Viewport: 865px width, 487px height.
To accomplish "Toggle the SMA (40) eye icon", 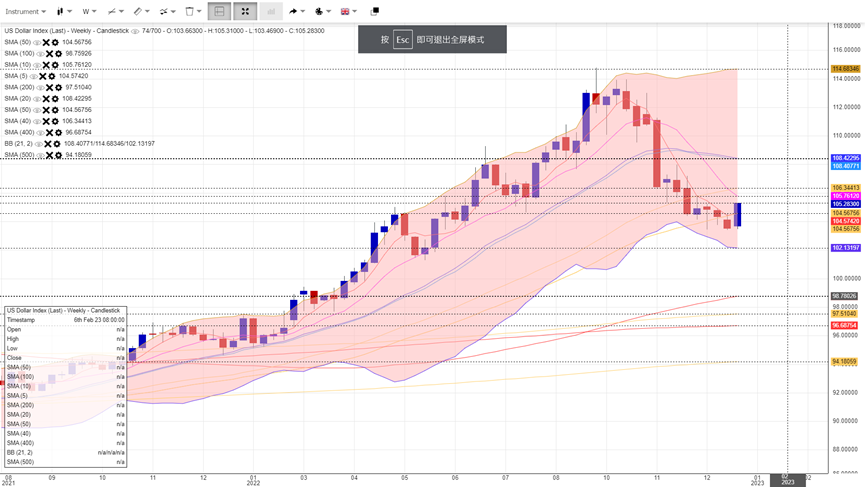I will point(37,121).
